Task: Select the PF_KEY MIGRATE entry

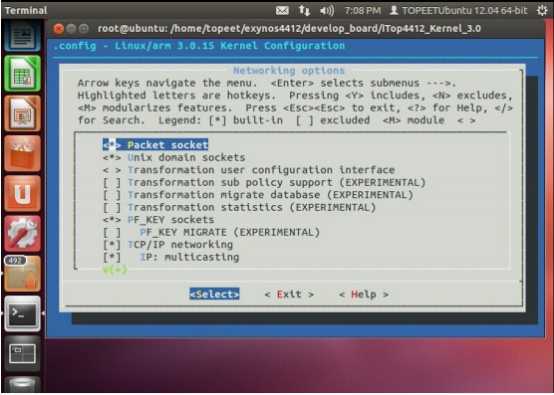Action: coord(230,232)
